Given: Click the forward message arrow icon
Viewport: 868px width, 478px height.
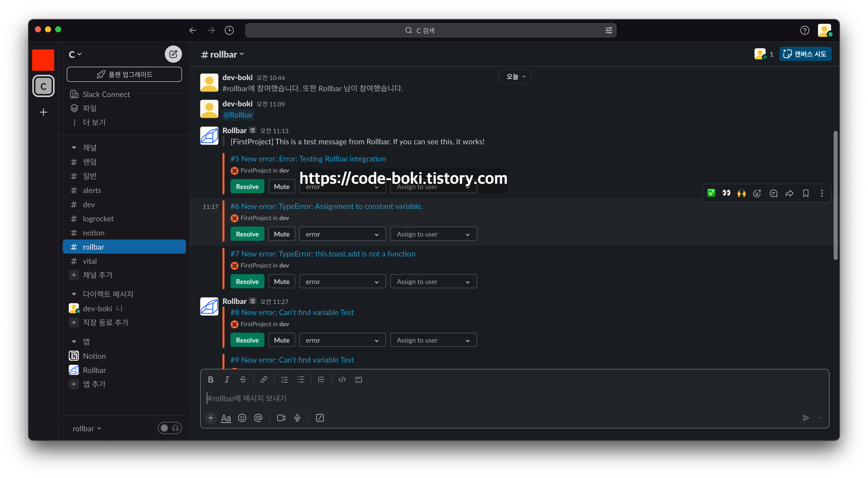Looking at the screenshot, I should coord(789,193).
